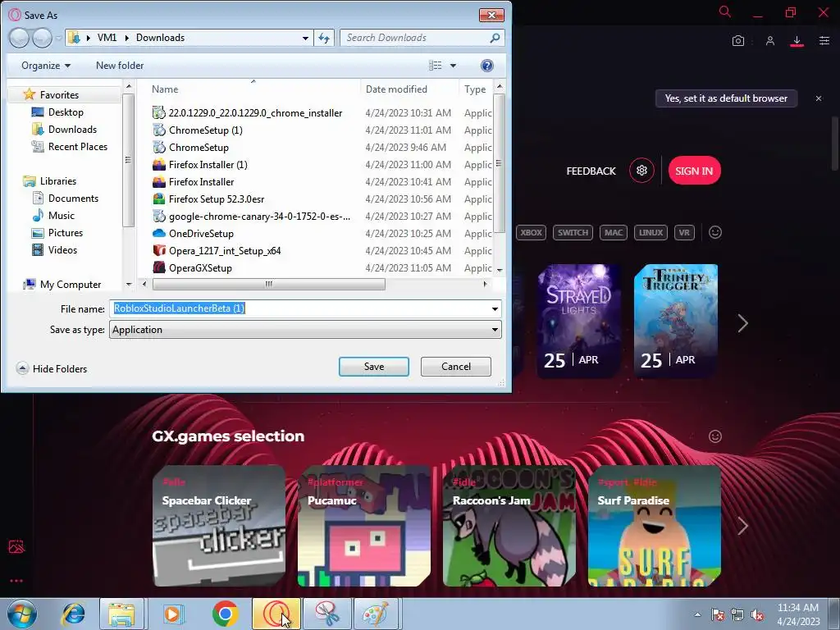Click the forward arrow in Save As
Viewport: 840px width, 630px height.
pos(42,38)
